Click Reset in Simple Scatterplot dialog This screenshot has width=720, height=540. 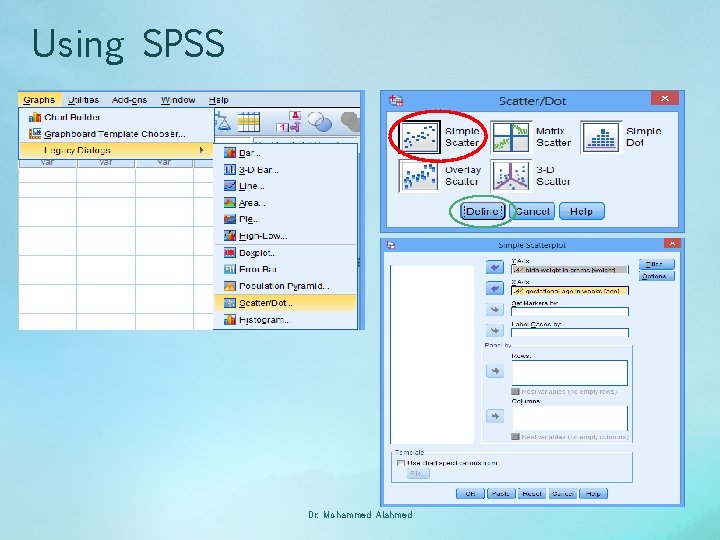pyautogui.click(x=532, y=494)
